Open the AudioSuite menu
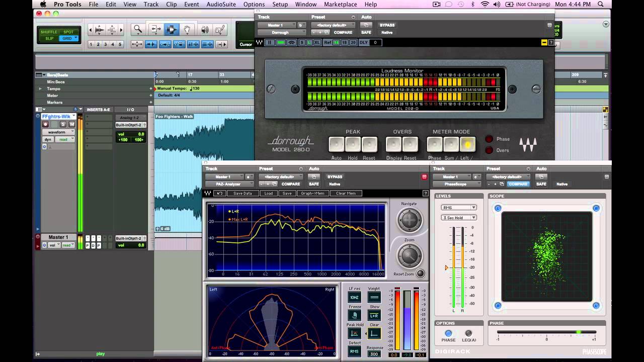The height and width of the screenshot is (362, 644). pyautogui.click(x=221, y=4)
